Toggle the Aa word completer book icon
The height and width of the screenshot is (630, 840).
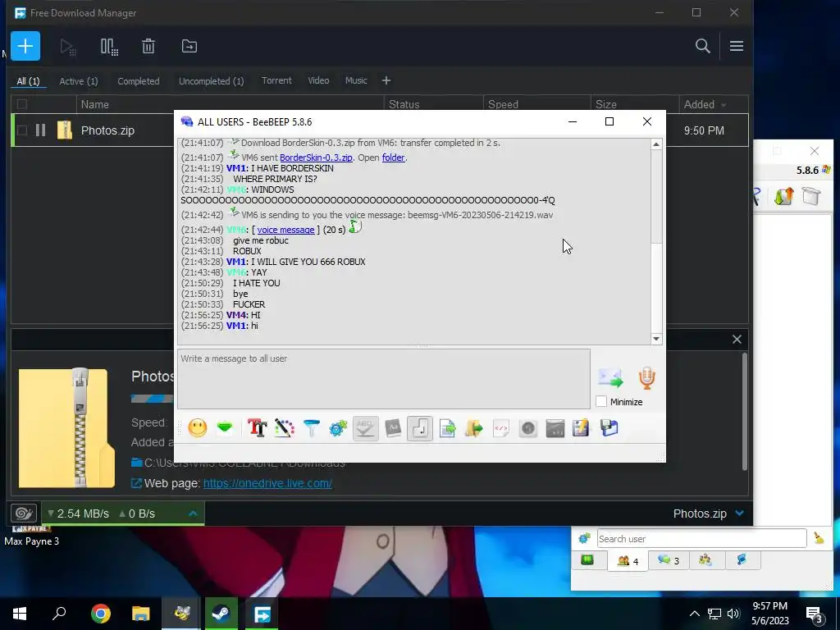pyautogui.click(x=393, y=428)
